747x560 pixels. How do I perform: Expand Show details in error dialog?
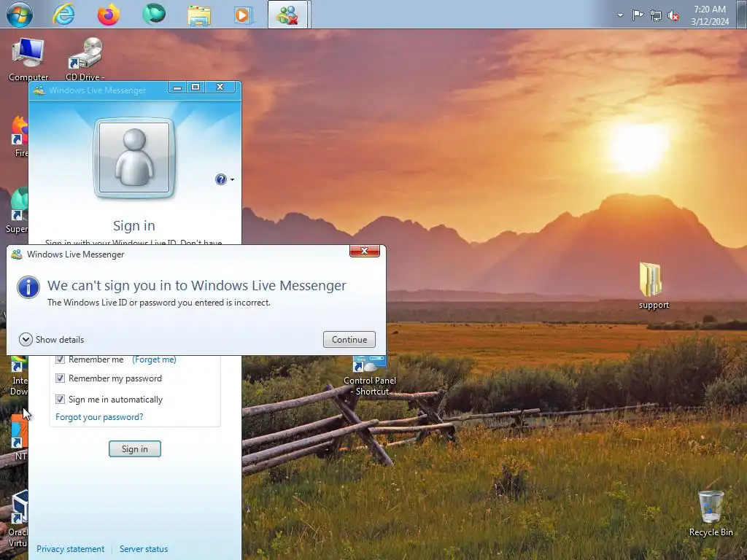click(52, 340)
